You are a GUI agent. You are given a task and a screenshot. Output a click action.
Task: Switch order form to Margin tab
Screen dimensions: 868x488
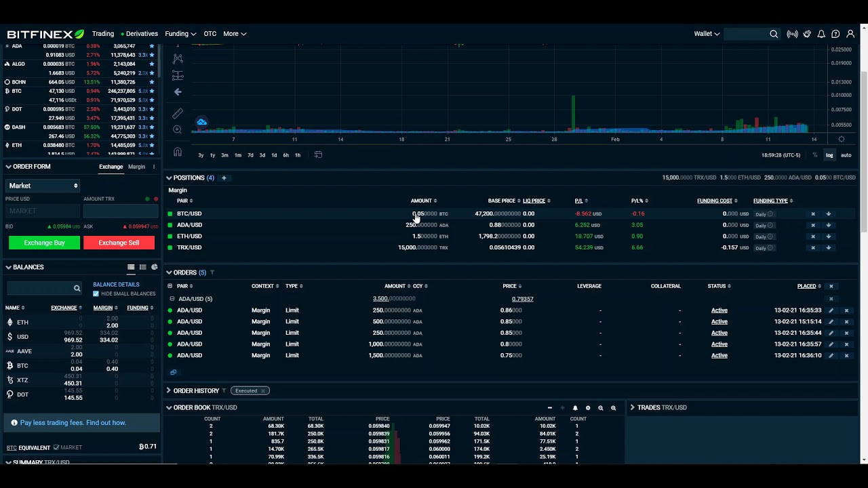(x=136, y=167)
